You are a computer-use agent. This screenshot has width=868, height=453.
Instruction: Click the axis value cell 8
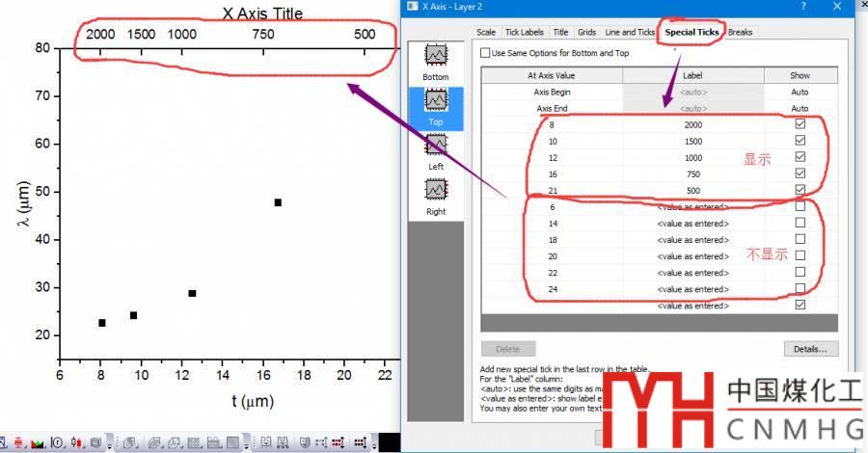point(552,125)
